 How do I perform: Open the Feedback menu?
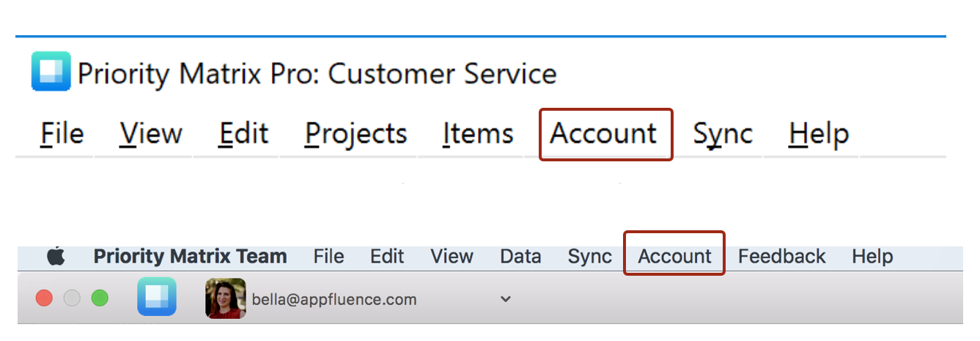tap(781, 257)
